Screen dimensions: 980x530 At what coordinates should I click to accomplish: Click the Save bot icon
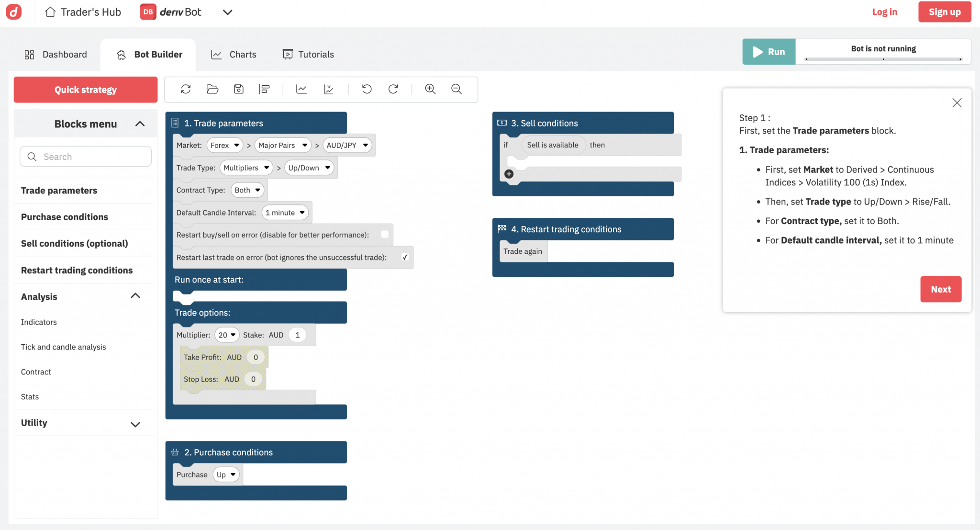238,89
